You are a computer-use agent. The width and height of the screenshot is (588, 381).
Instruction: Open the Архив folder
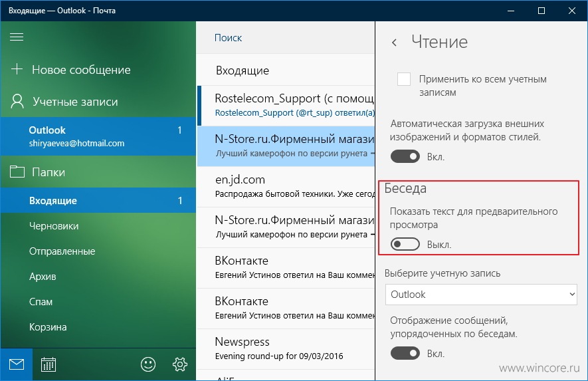[98, 276]
